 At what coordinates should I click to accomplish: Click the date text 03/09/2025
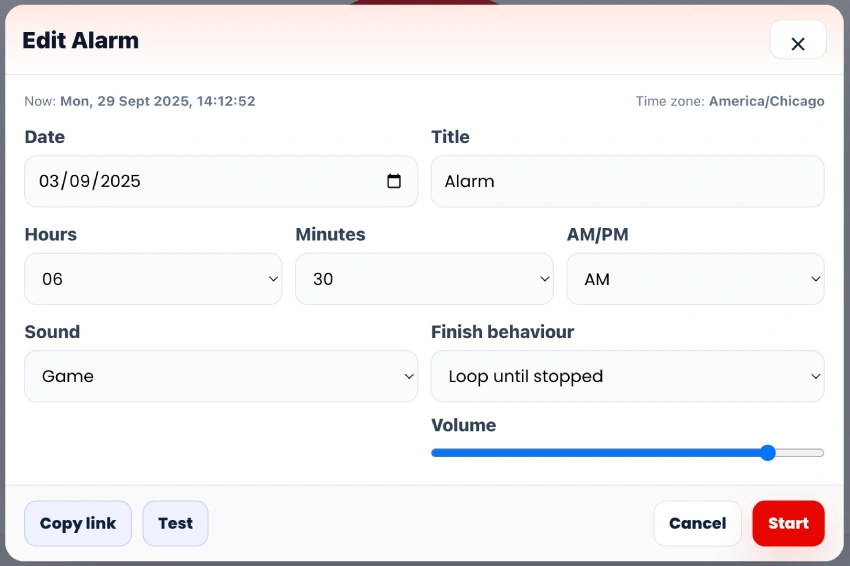click(90, 181)
